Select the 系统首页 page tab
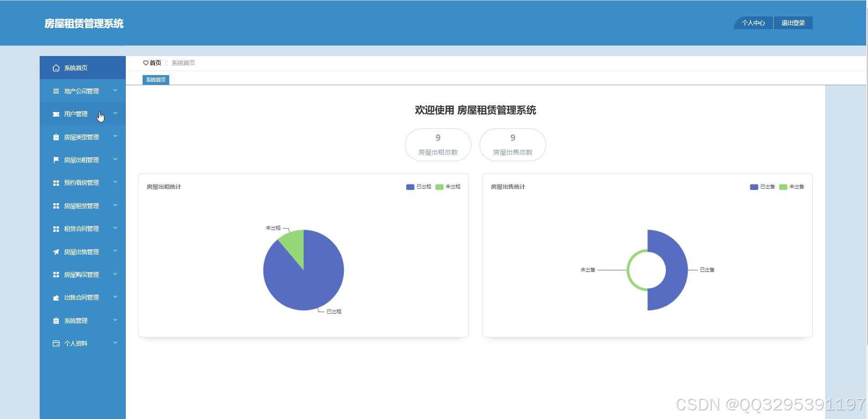 [156, 80]
